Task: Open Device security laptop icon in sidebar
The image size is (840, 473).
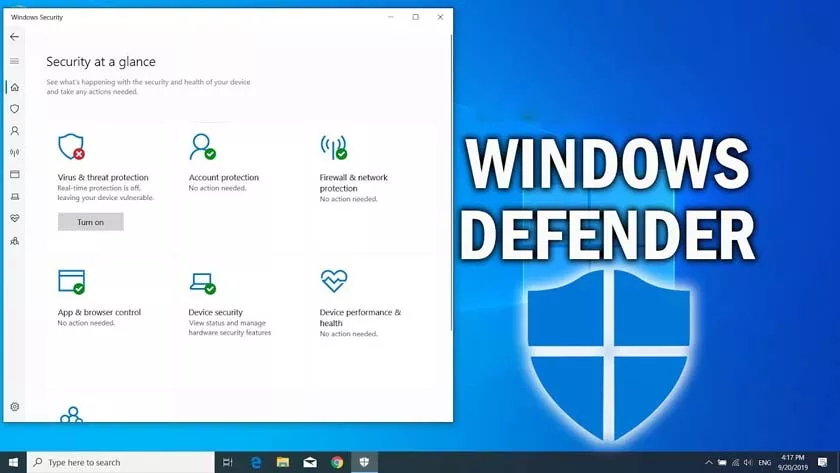Action: coord(14,197)
